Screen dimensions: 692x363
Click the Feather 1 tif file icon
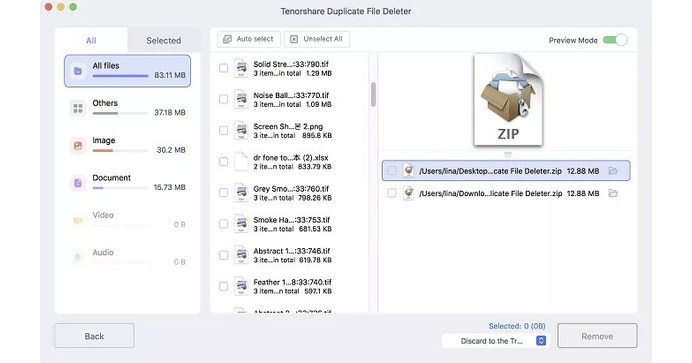click(241, 286)
